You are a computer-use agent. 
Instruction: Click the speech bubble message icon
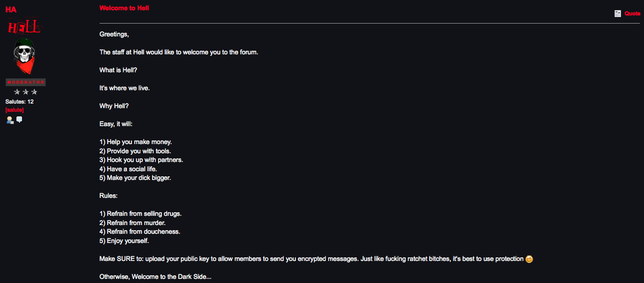[x=20, y=119]
